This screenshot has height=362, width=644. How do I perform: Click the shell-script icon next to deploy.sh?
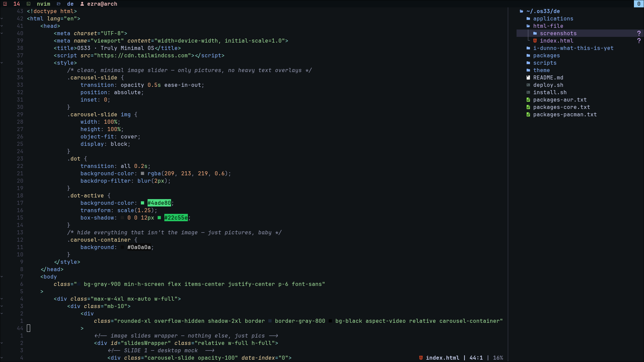pos(529,85)
